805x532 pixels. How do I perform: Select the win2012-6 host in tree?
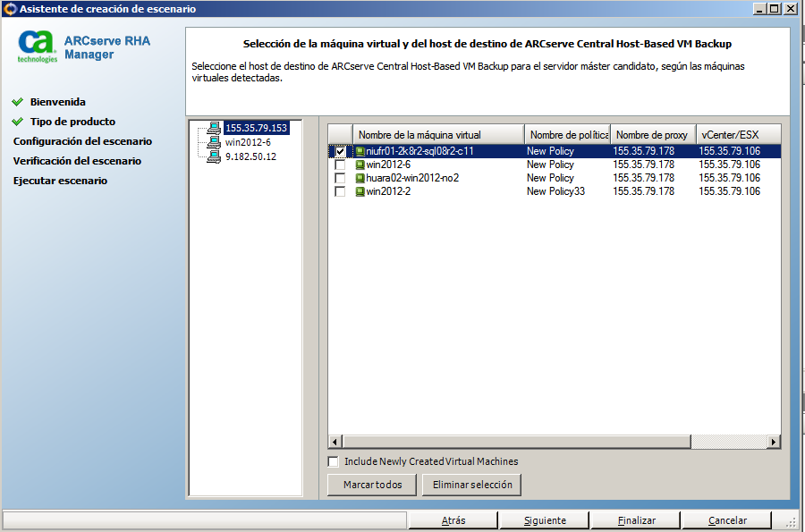tap(248, 142)
